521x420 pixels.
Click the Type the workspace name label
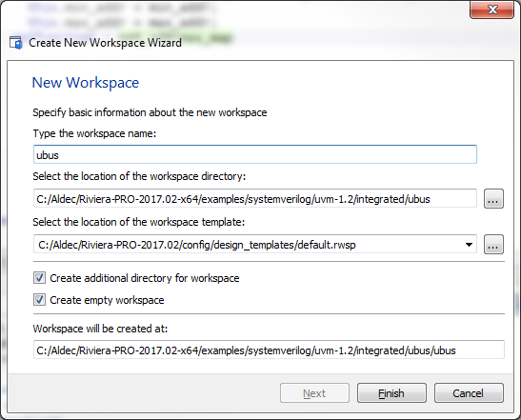tap(94, 133)
